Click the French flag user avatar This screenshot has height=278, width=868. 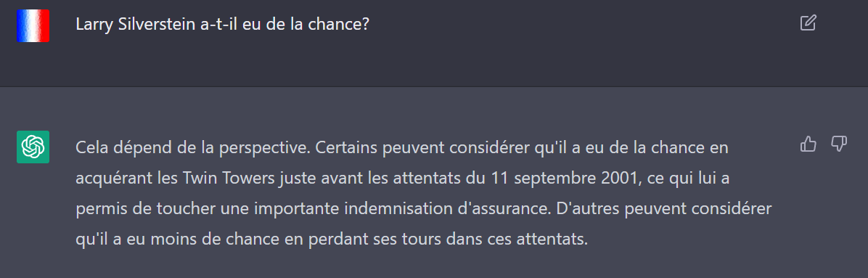coord(33,25)
